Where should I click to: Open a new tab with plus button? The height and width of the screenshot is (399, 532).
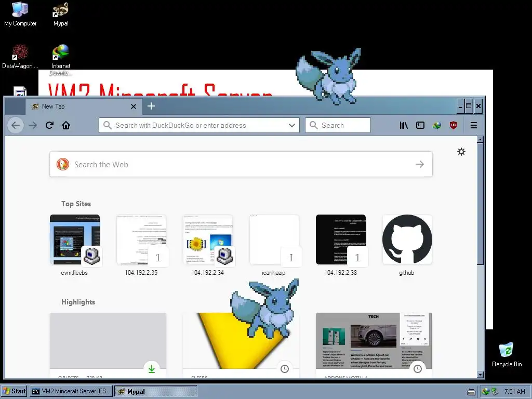[151, 106]
